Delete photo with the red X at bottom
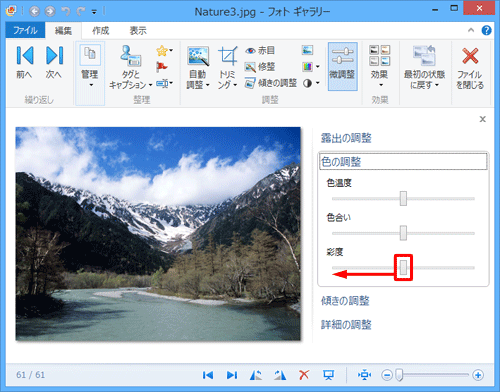This screenshot has width=500, height=392. coord(304,375)
